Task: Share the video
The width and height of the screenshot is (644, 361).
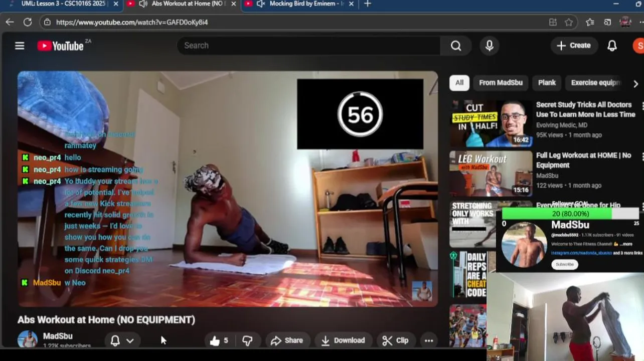Action: [287, 340]
